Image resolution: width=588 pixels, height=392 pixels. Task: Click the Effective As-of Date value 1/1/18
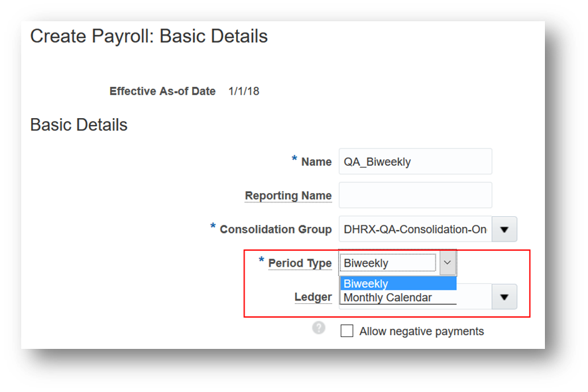tap(243, 91)
